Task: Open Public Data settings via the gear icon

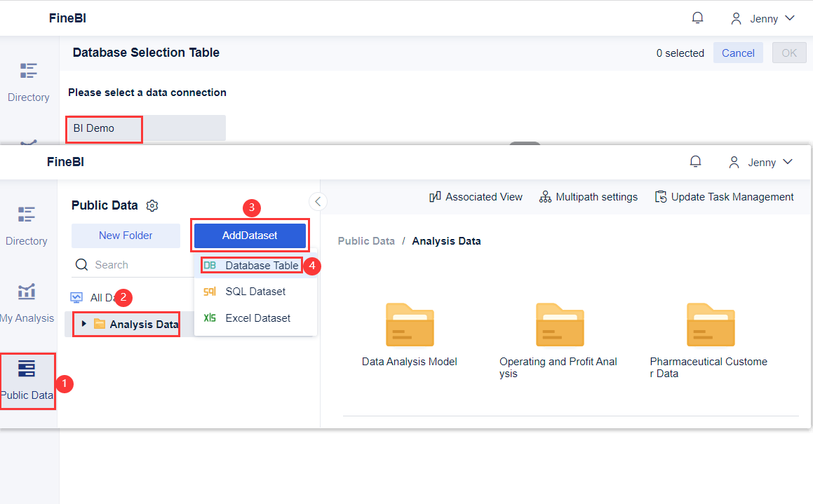Action: tap(152, 205)
